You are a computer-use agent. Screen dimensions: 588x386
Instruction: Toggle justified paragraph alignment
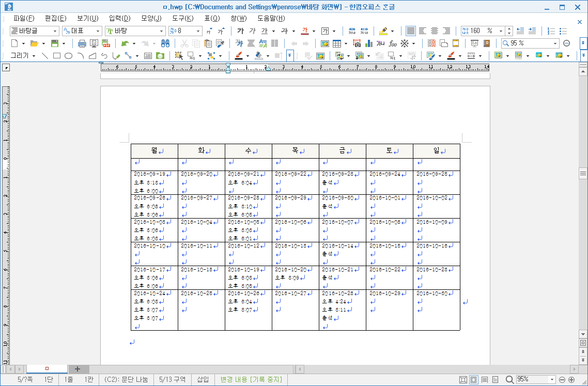tap(411, 31)
